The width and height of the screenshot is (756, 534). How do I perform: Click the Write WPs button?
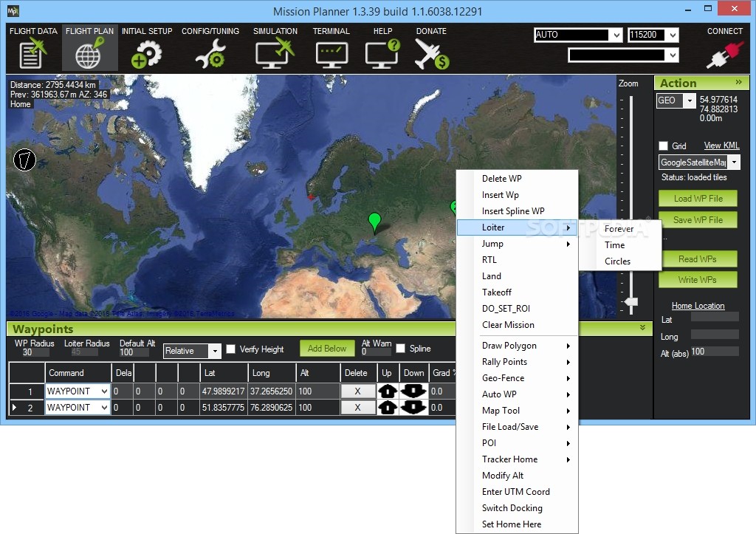698,279
